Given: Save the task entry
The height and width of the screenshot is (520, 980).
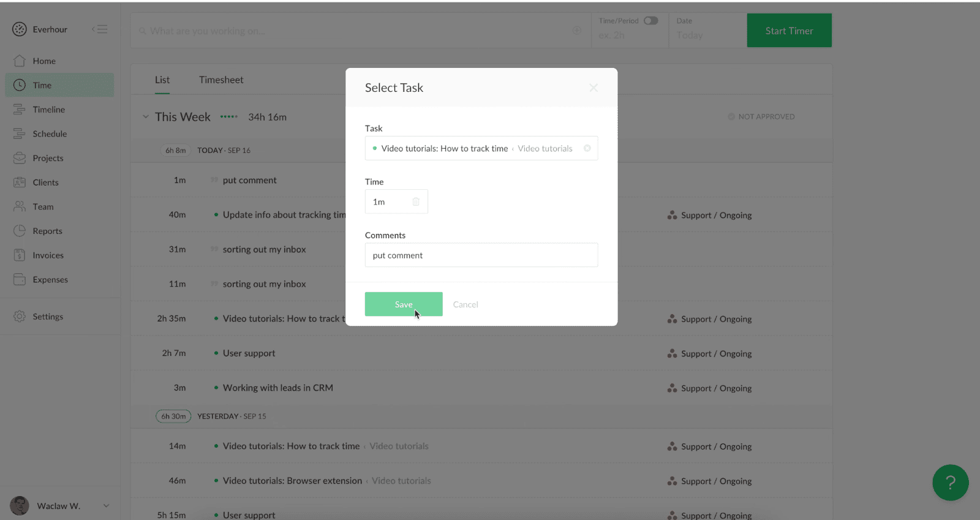Looking at the screenshot, I should coord(403,304).
